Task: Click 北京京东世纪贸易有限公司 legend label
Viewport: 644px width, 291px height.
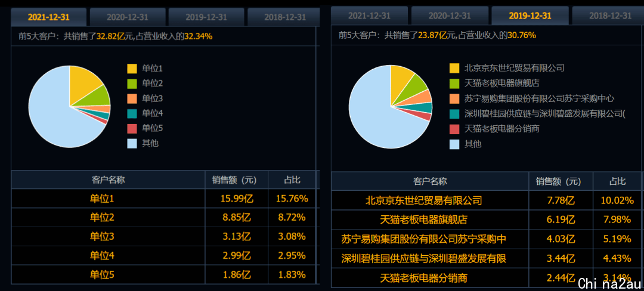Action: click(x=514, y=68)
